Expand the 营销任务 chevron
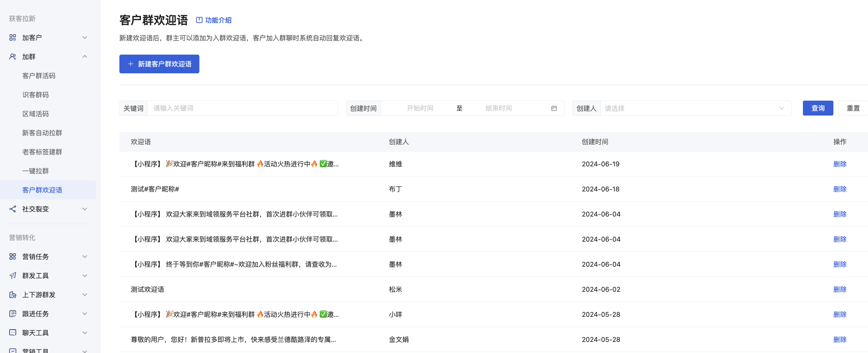This screenshot has width=868, height=353. [85, 257]
